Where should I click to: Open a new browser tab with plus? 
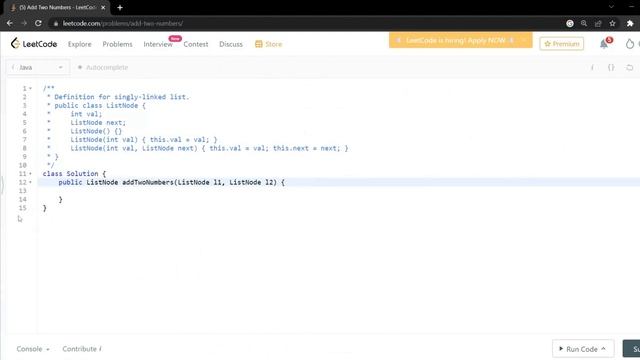(120, 7)
